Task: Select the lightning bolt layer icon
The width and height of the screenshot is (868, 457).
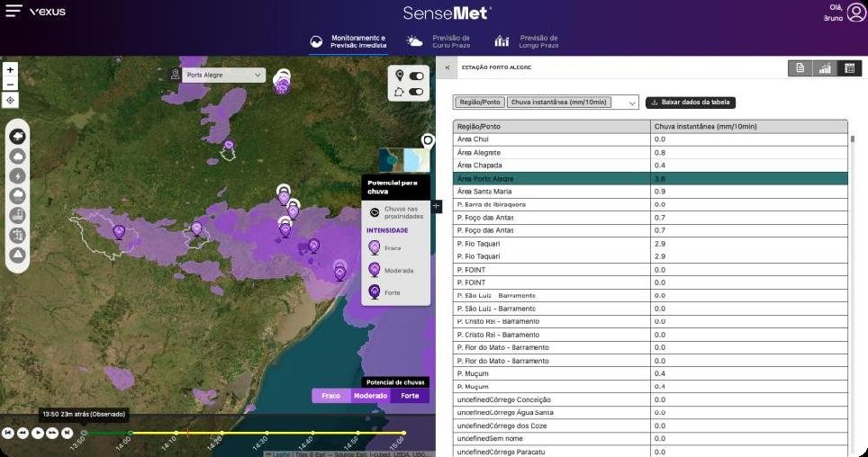Action: pyautogui.click(x=18, y=176)
